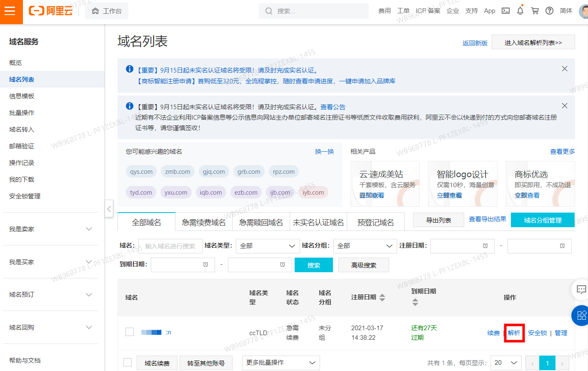Viewport: 588px width, 371px height.
Task: Focus the 输入域名进行搜索 field
Action: pyautogui.click(x=170, y=246)
